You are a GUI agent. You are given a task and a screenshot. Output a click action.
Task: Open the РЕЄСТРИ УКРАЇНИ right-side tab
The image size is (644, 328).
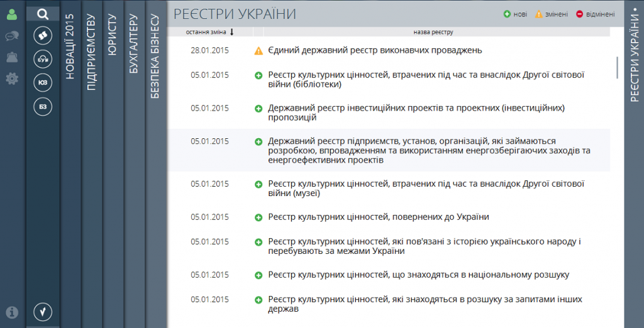634,53
